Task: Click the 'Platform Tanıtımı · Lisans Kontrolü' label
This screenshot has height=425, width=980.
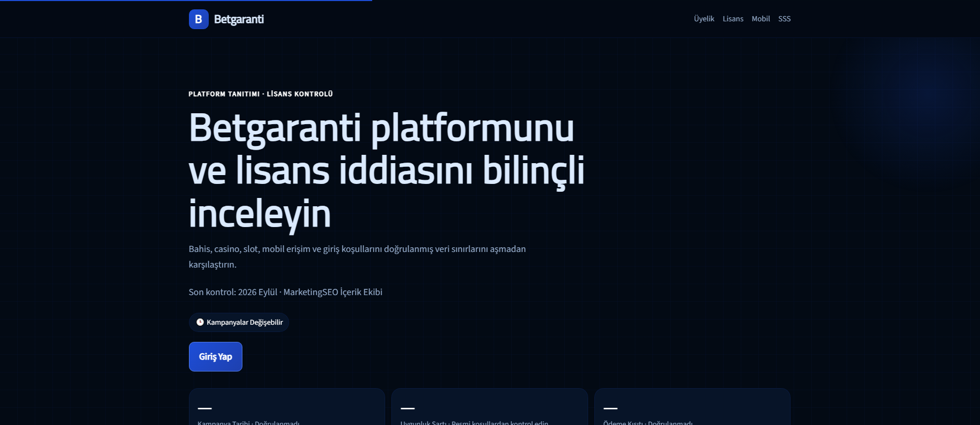Action: (x=261, y=94)
